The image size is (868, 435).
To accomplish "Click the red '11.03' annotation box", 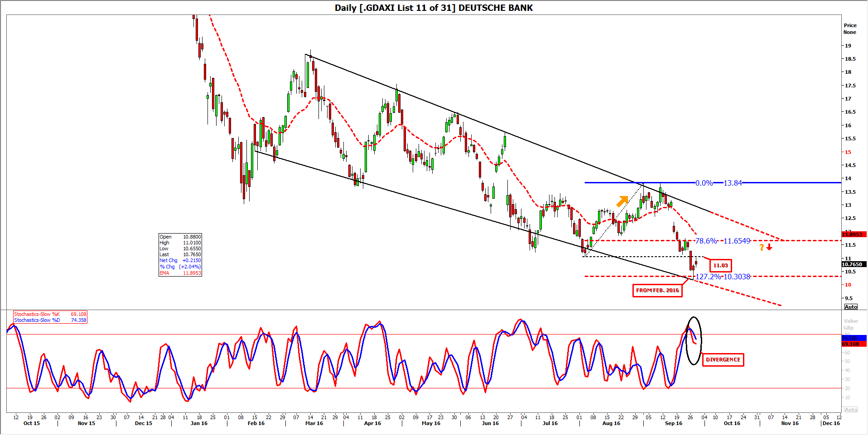I will click(x=721, y=266).
